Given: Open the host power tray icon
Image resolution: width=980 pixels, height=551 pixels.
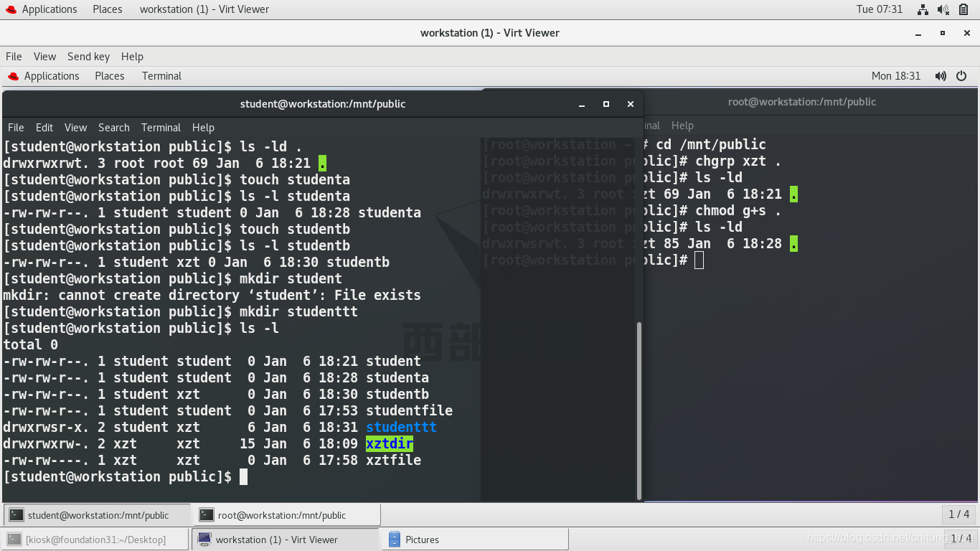Looking at the screenshot, I should click(964, 9).
